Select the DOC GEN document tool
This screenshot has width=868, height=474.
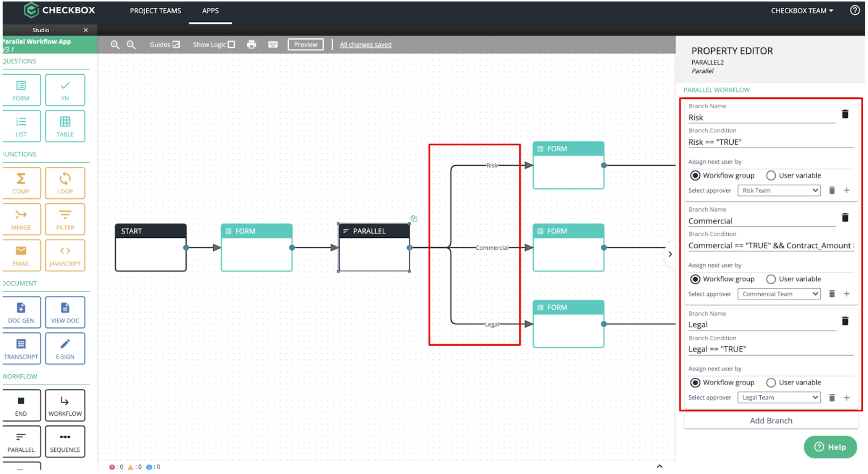pos(21,313)
